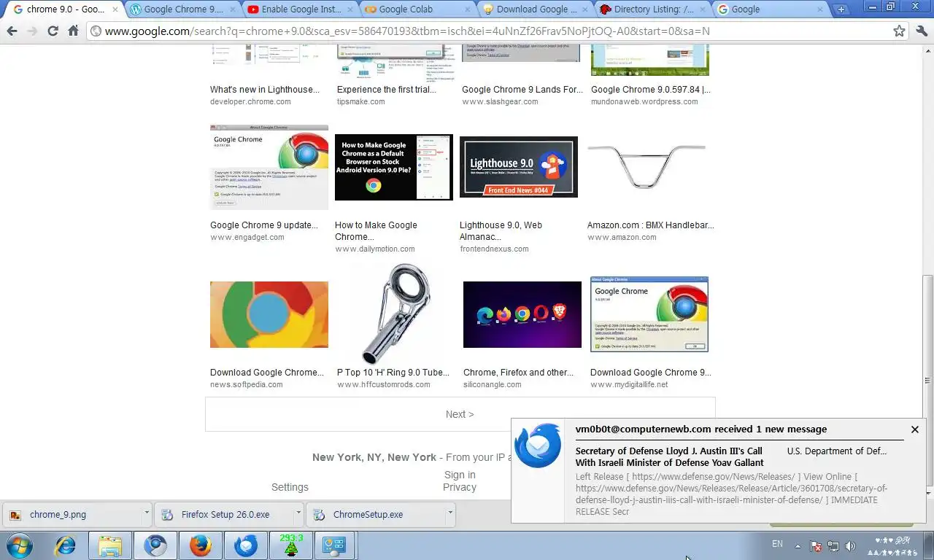Open 'How to Make Google Chrome' dailymotion thumbnail
This screenshot has height=560, width=934.
[x=394, y=167]
